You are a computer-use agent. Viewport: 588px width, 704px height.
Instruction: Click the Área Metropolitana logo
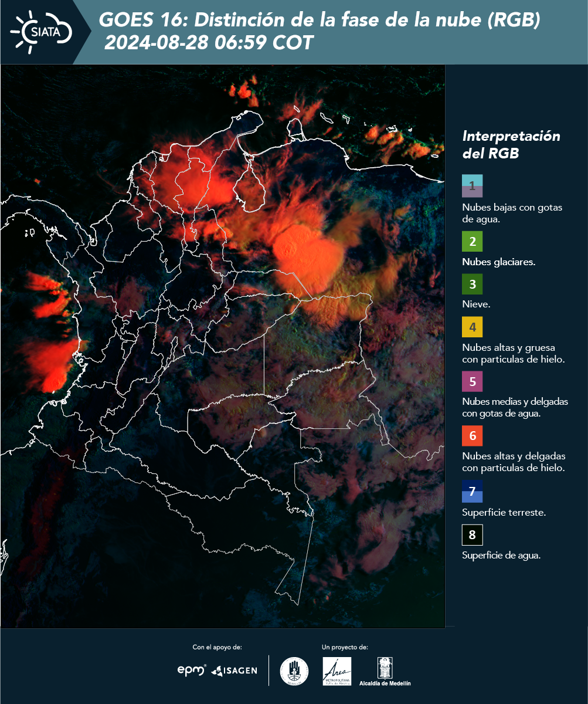tap(337, 671)
